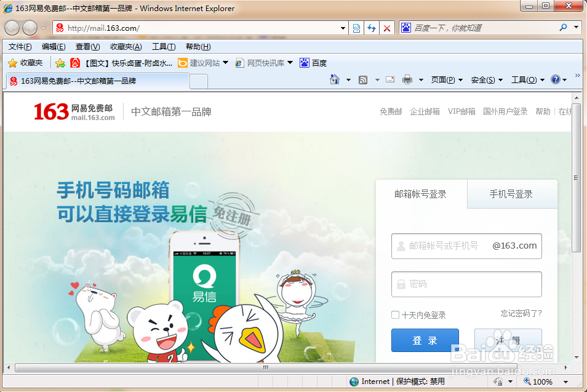Click the RSS feeds icon
Image resolution: width=587 pixels, height=392 pixels.
coord(363,80)
